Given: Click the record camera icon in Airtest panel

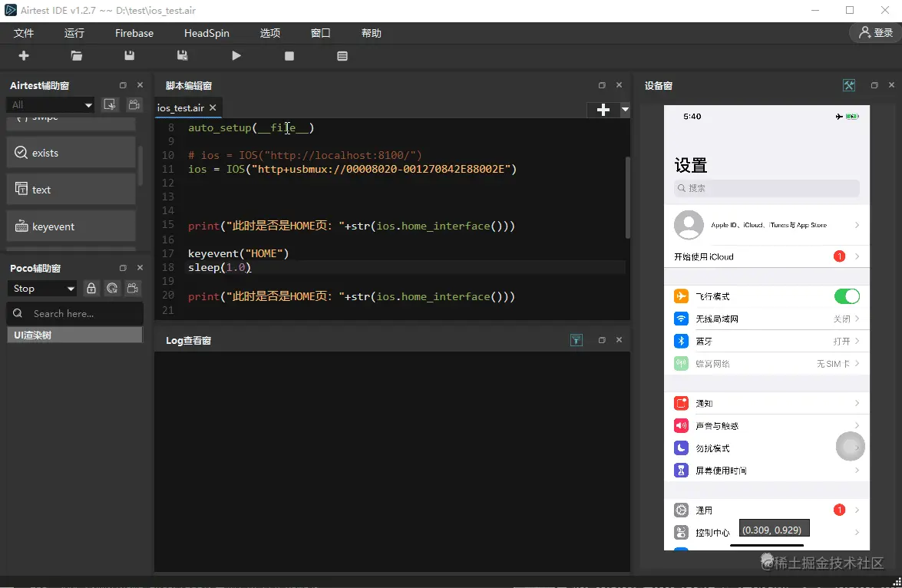Looking at the screenshot, I should pyautogui.click(x=134, y=104).
